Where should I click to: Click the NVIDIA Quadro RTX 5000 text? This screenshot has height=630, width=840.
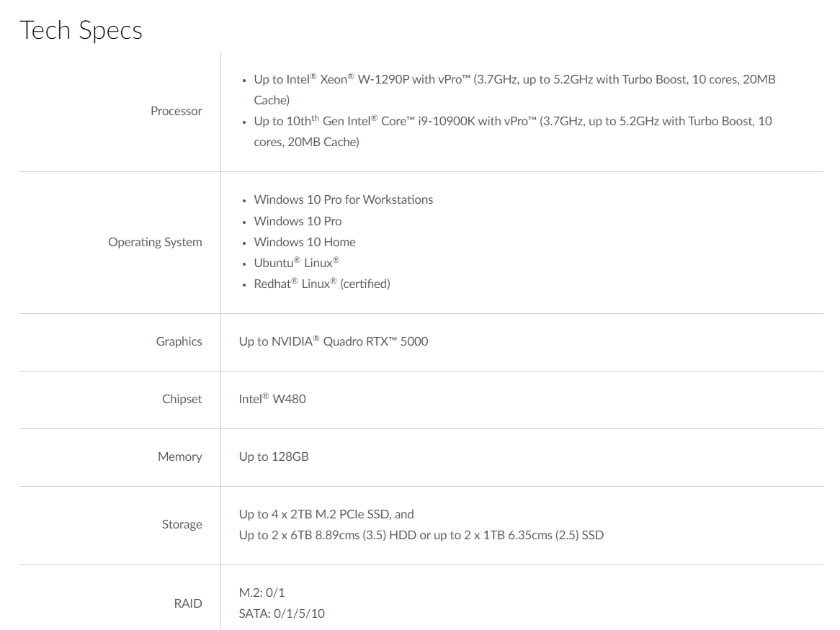pyautogui.click(x=334, y=341)
